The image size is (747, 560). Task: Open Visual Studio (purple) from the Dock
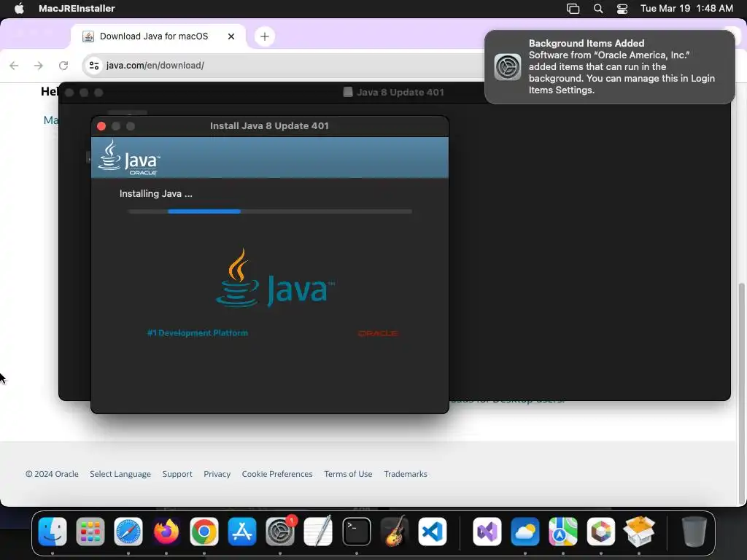[487, 532]
